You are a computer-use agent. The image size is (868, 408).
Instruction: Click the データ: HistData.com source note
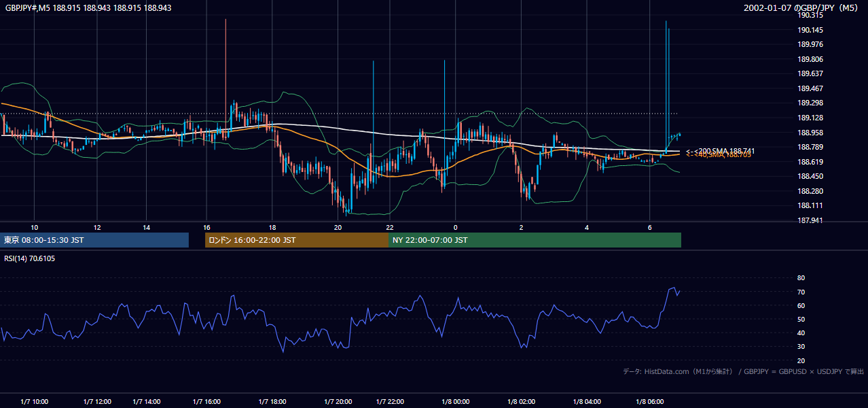pyautogui.click(x=743, y=371)
